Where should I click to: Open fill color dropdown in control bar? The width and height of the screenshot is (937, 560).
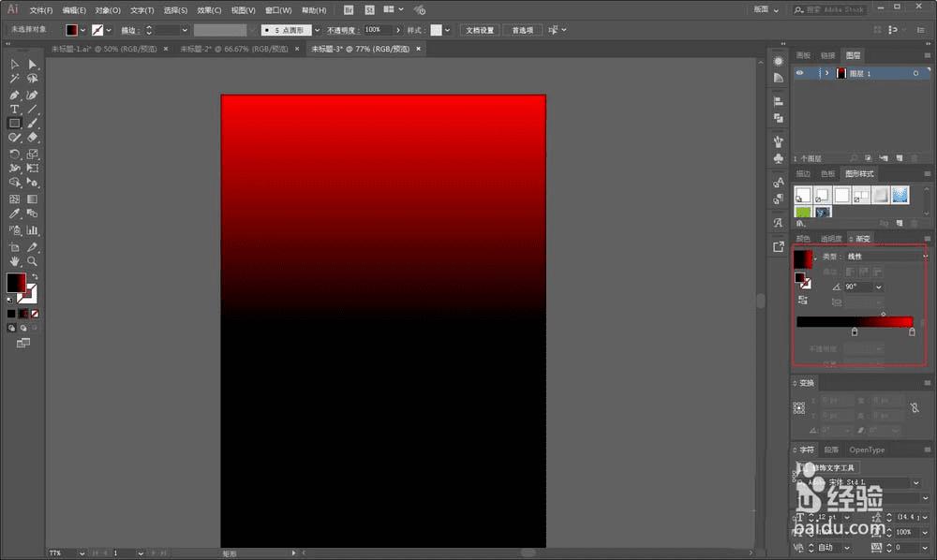click(x=82, y=30)
